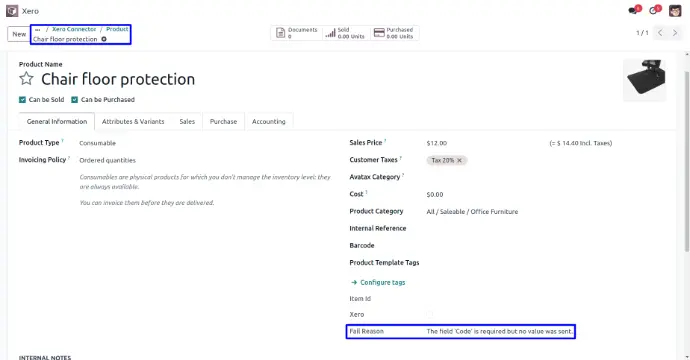Open the gear actions menu beside breadcrumb
690x360 pixels.
(x=104, y=39)
